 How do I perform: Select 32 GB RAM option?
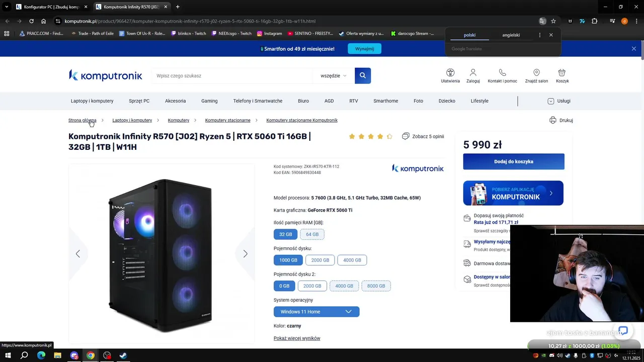[286, 234]
